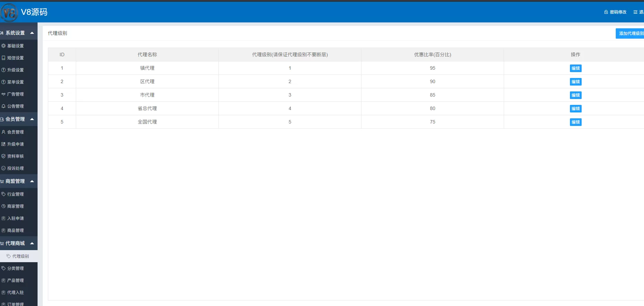Click the shield icon beside 资料审核
The image size is (644, 306).
point(3,156)
